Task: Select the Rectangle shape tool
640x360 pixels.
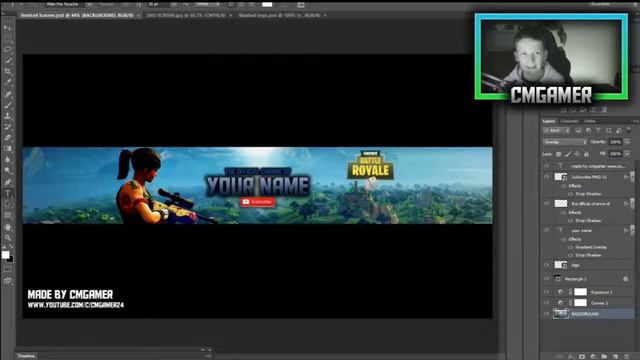Action: (x=7, y=216)
